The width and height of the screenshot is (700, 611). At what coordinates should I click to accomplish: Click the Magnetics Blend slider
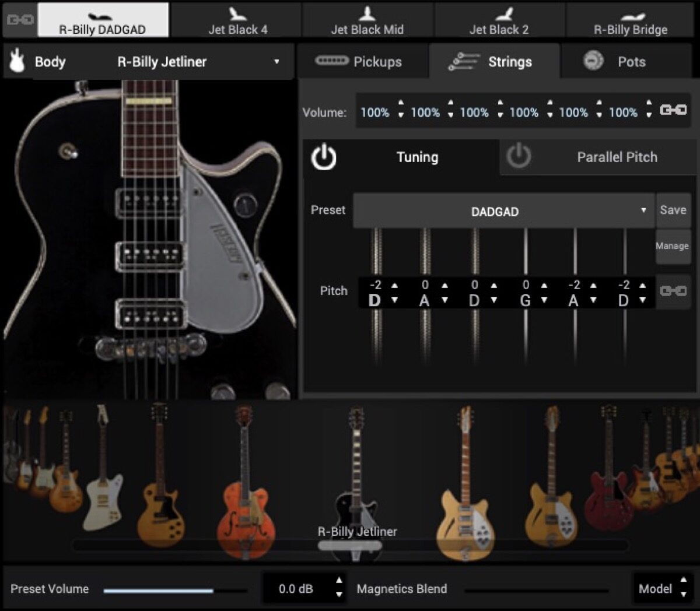(537, 591)
